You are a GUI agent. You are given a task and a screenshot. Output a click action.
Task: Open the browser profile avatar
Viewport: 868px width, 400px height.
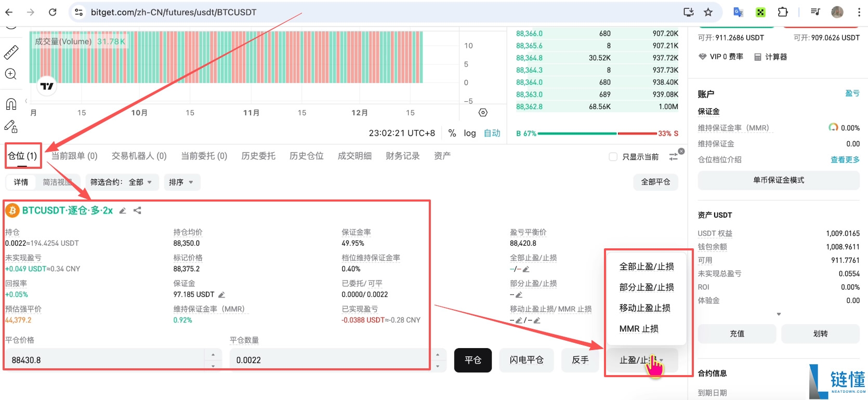(837, 12)
